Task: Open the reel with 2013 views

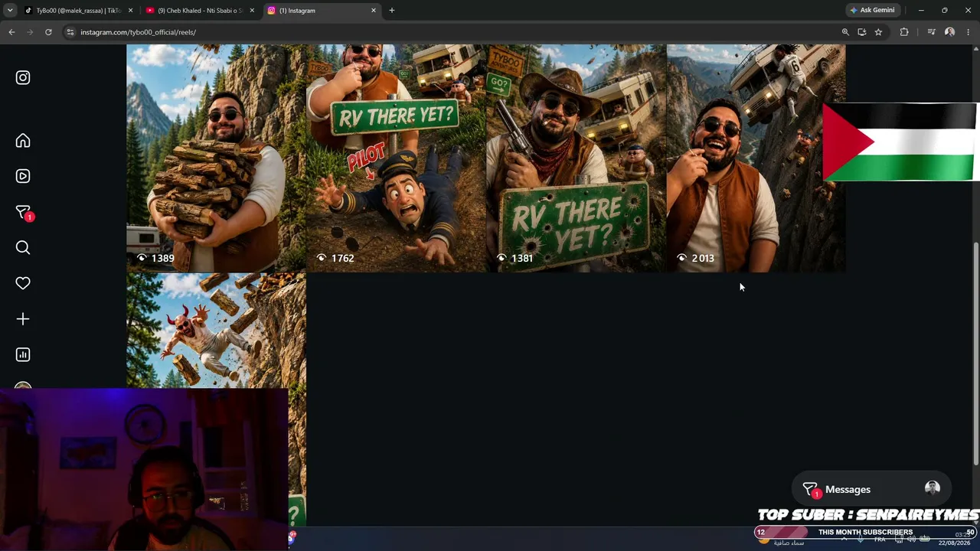Action: click(x=756, y=158)
